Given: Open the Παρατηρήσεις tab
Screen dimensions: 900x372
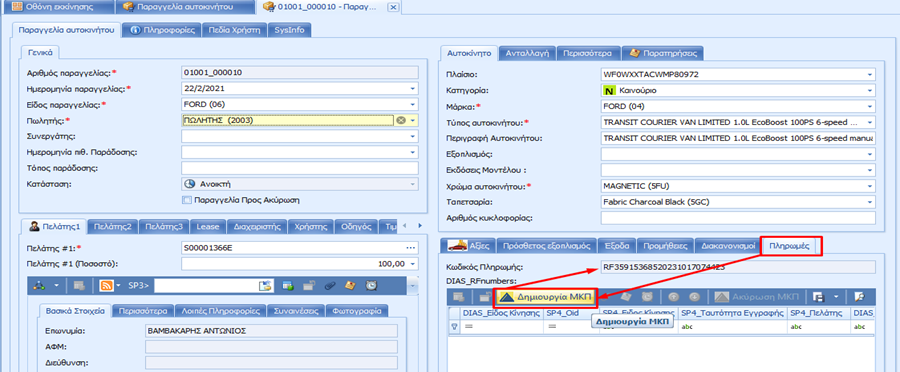Looking at the screenshot, I should click(664, 53).
